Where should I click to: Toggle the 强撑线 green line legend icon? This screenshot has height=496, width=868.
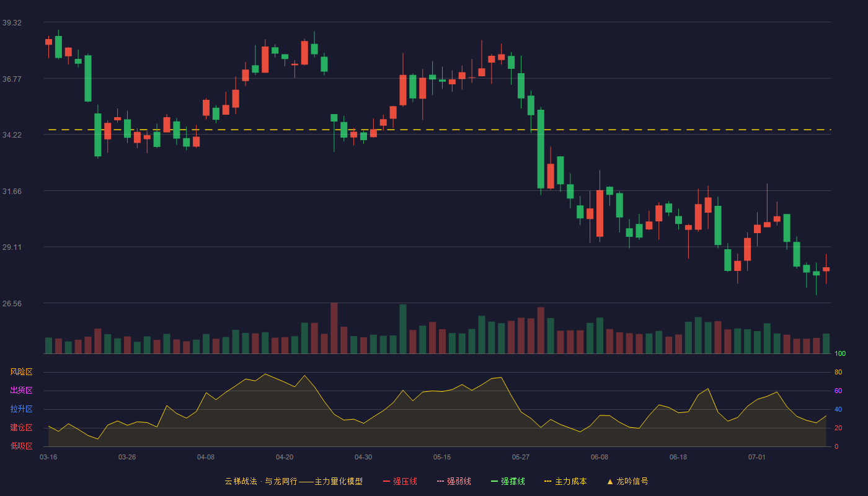coord(494,481)
